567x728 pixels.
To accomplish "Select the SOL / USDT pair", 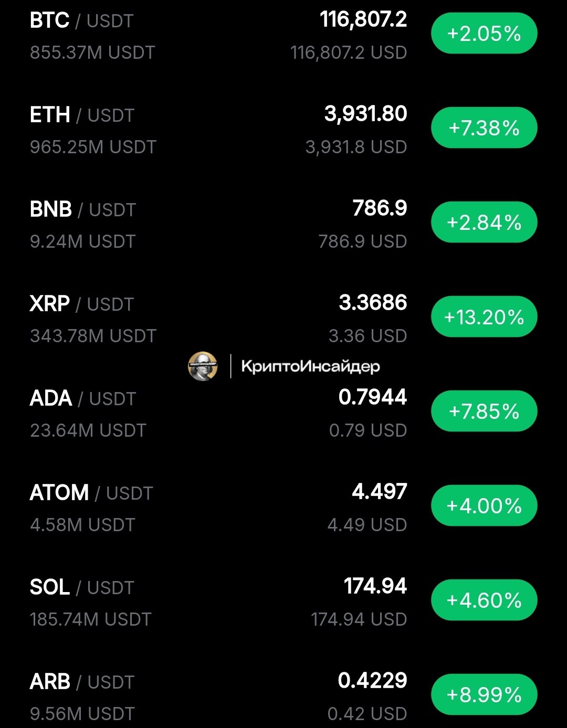I will tap(82, 588).
